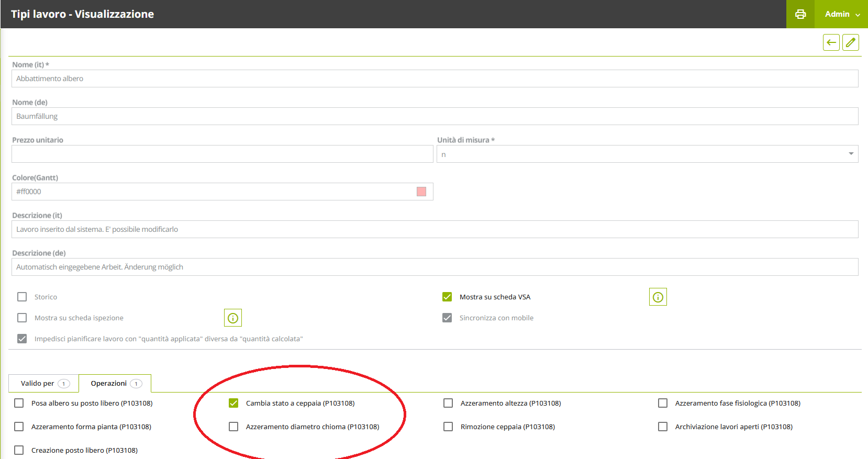Screen dimensions: 868x459
Task: Select the Operazioni tab
Action: [115, 384]
